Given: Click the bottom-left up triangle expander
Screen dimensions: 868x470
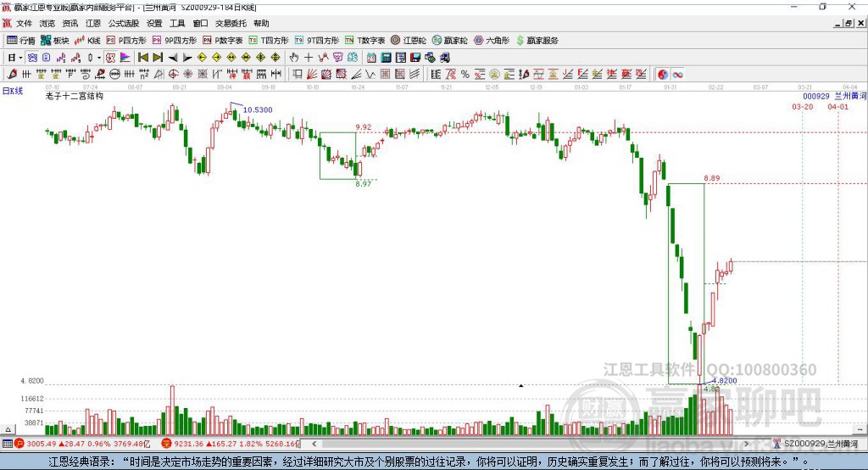Looking at the screenshot, I should pos(8,429).
